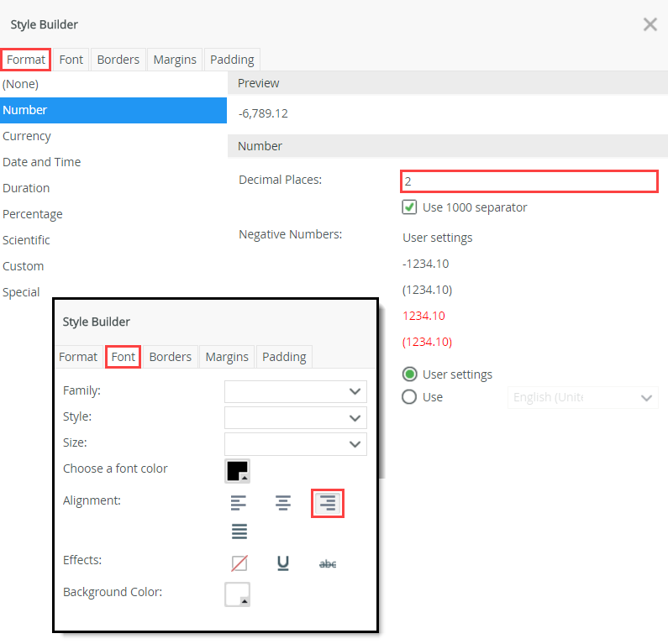Click the no-effects icon
Screen dimensions: 668x644
tap(239, 563)
